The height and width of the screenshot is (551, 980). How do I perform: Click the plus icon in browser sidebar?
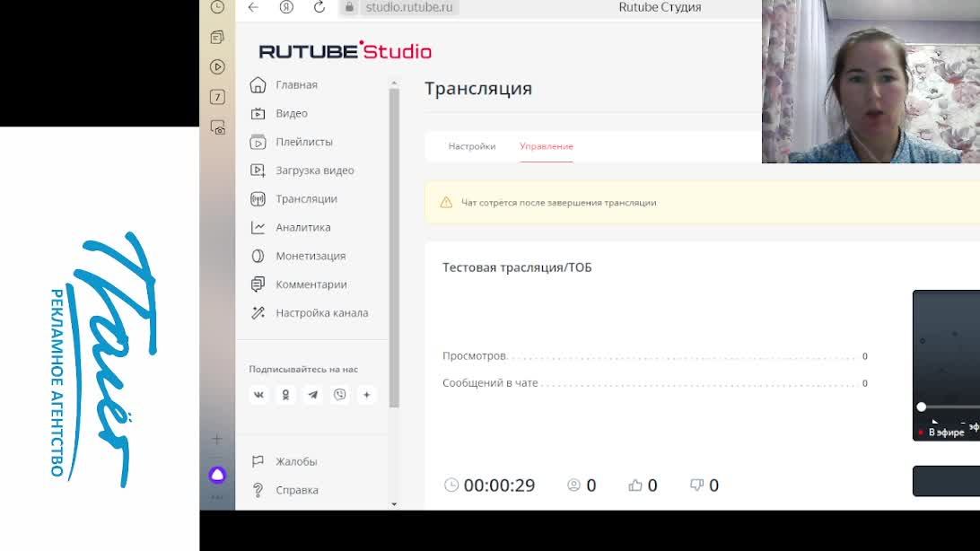pos(217,439)
